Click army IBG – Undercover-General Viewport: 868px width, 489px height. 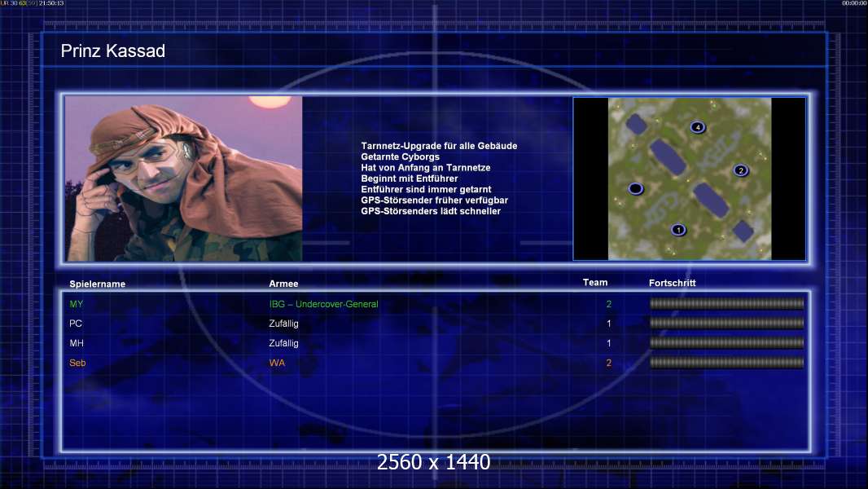click(x=324, y=304)
